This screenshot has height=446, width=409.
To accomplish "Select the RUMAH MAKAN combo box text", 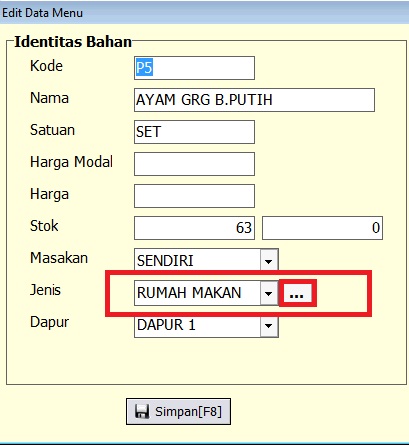I will coord(189,293).
